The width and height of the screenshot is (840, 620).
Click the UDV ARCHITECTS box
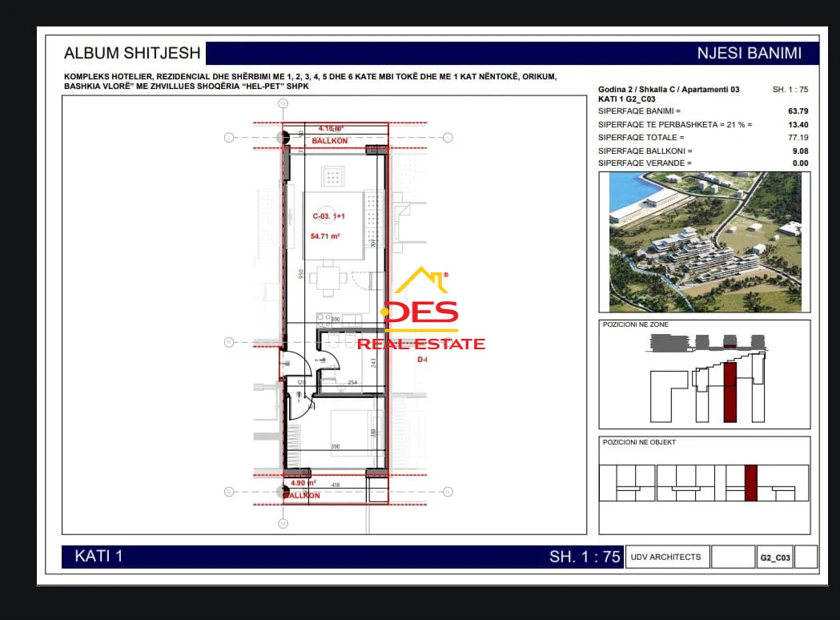click(x=668, y=557)
